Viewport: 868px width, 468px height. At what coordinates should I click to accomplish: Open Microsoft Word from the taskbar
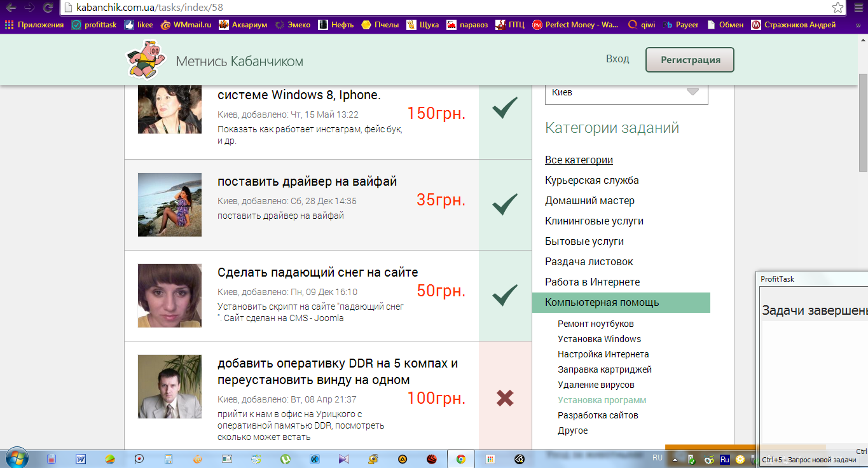81,458
